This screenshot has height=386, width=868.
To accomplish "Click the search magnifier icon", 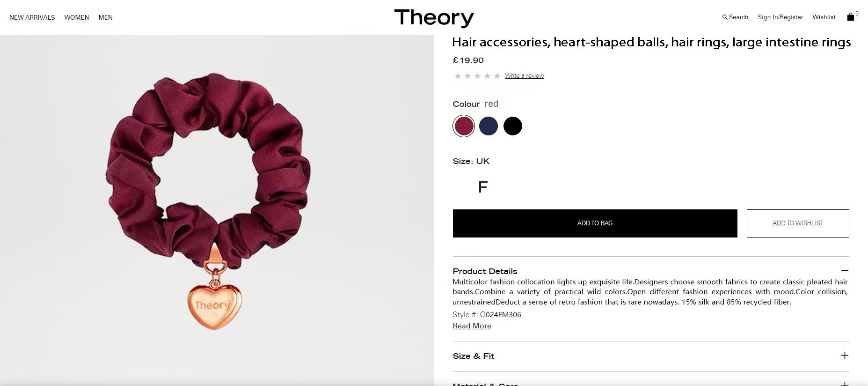I will [725, 17].
